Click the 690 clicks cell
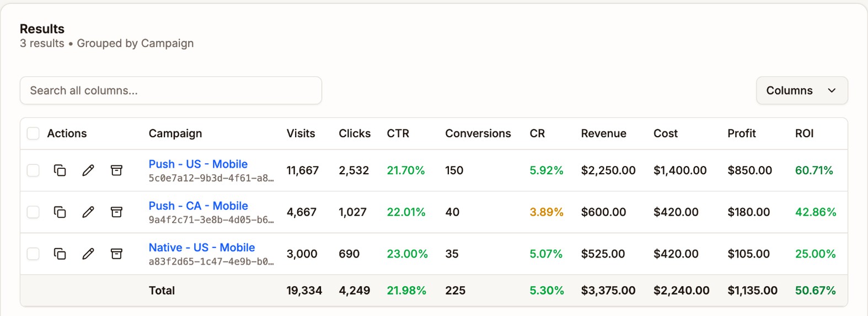Viewport: 868px width, 316px height. (x=349, y=254)
